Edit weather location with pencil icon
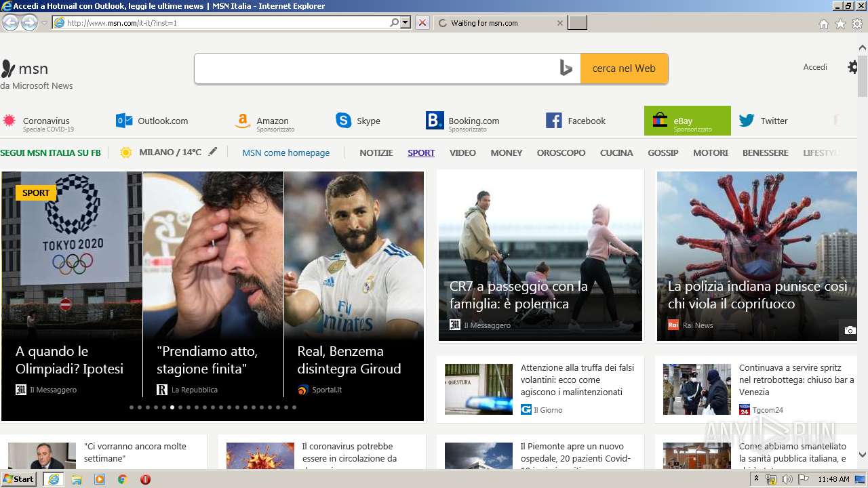868x488 pixels. [x=213, y=152]
